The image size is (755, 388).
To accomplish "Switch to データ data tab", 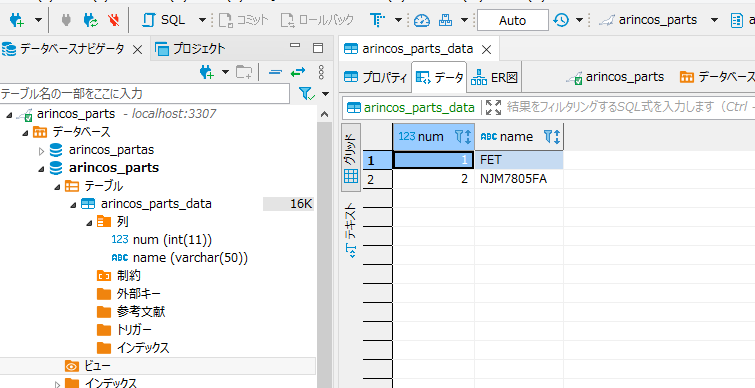I will click(x=439, y=77).
